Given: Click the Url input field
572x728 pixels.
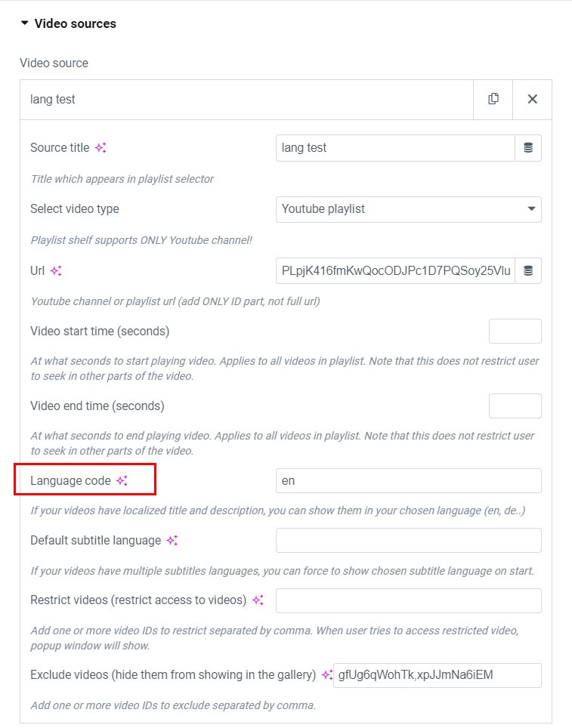Looking at the screenshot, I should (x=395, y=270).
